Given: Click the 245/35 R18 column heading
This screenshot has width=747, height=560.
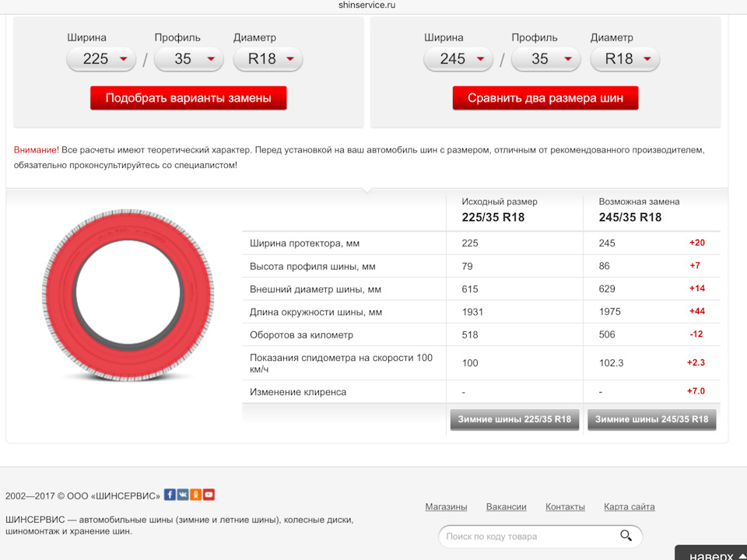Looking at the screenshot, I should point(630,218).
